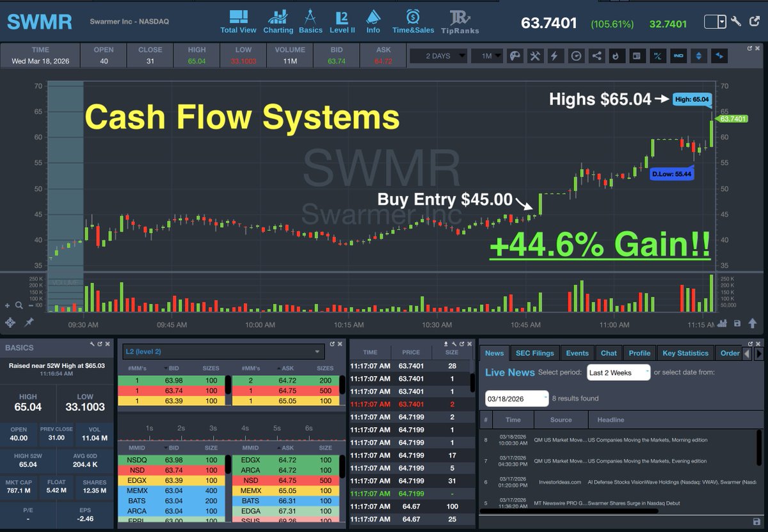The width and height of the screenshot is (768, 532).
Task: Click the share icon on the chart toolbar
Action: (596, 56)
